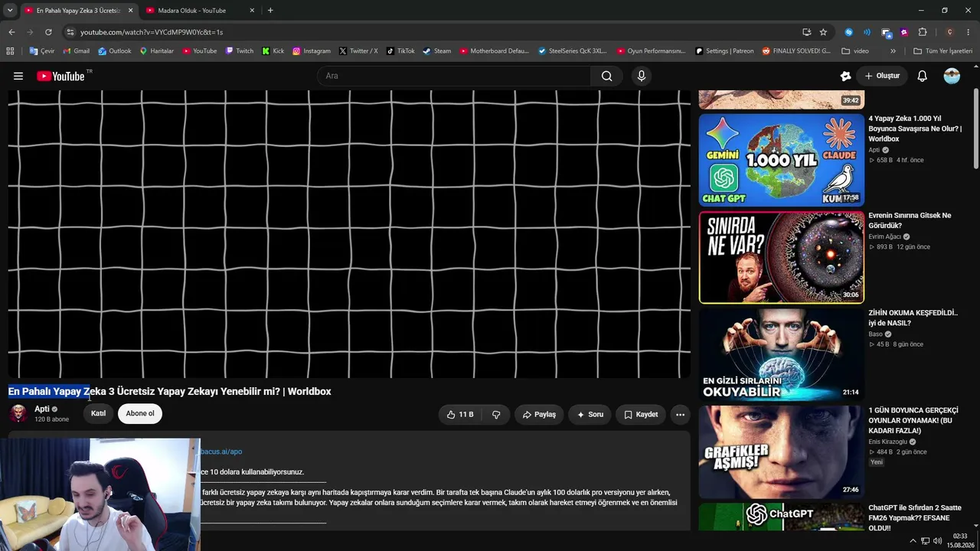Open the volume icon in system tray
The width and height of the screenshot is (980, 551).
[x=938, y=541]
